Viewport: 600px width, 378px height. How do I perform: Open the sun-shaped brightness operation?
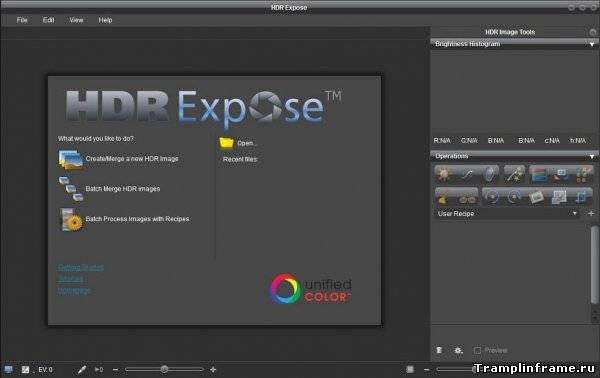[444, 174]
